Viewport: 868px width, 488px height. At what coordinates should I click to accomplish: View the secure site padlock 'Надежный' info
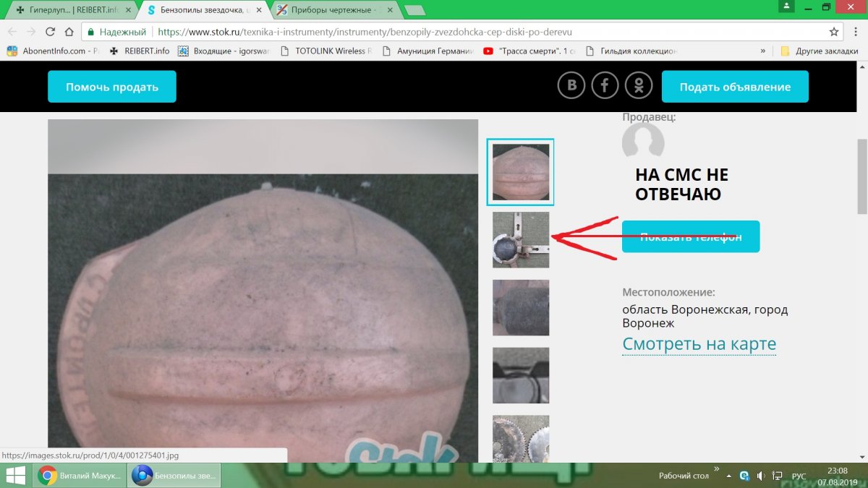(116, 32)
